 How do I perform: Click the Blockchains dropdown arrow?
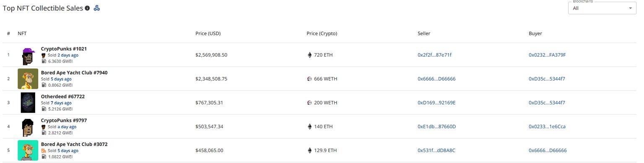[631, 8]
